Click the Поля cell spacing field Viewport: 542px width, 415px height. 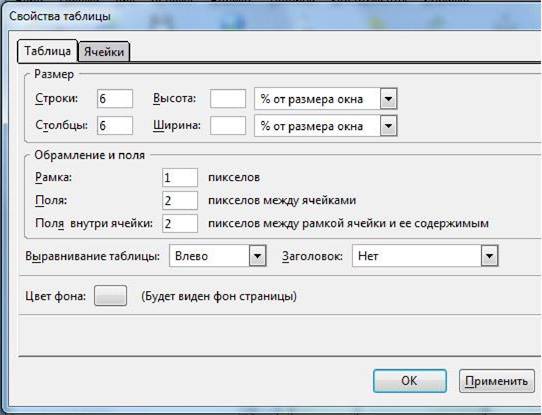pos(180,200)
